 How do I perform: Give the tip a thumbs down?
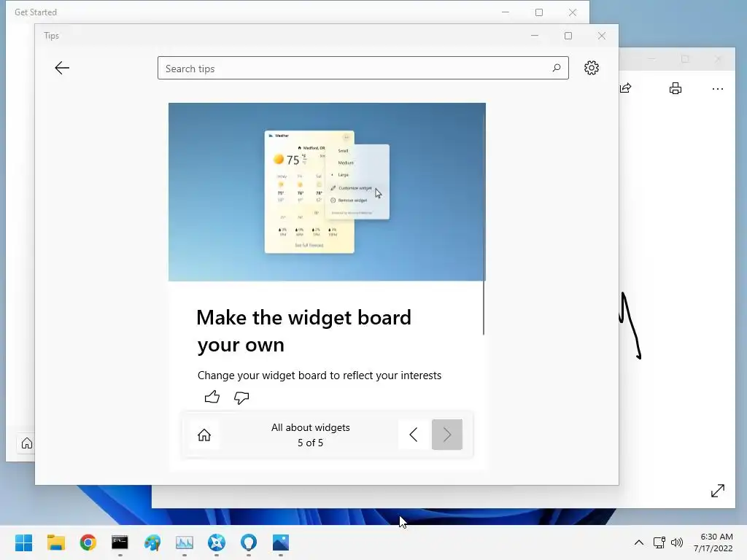[241, 397]
